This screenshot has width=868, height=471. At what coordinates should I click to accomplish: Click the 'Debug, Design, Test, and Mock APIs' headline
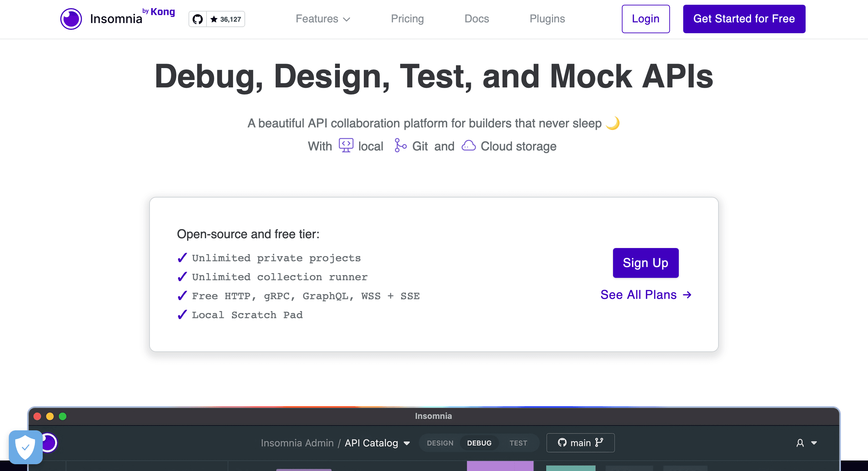click(x=434, y=77)
